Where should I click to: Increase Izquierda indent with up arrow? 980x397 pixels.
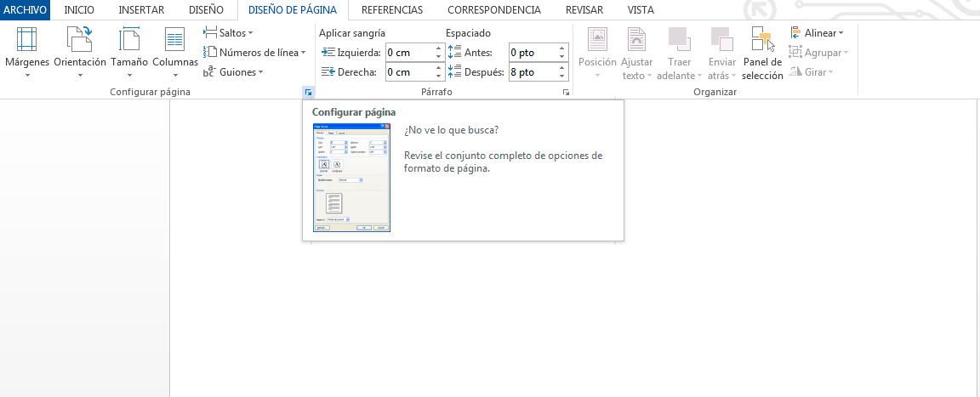pyautogui.click(x=439, y=48)
